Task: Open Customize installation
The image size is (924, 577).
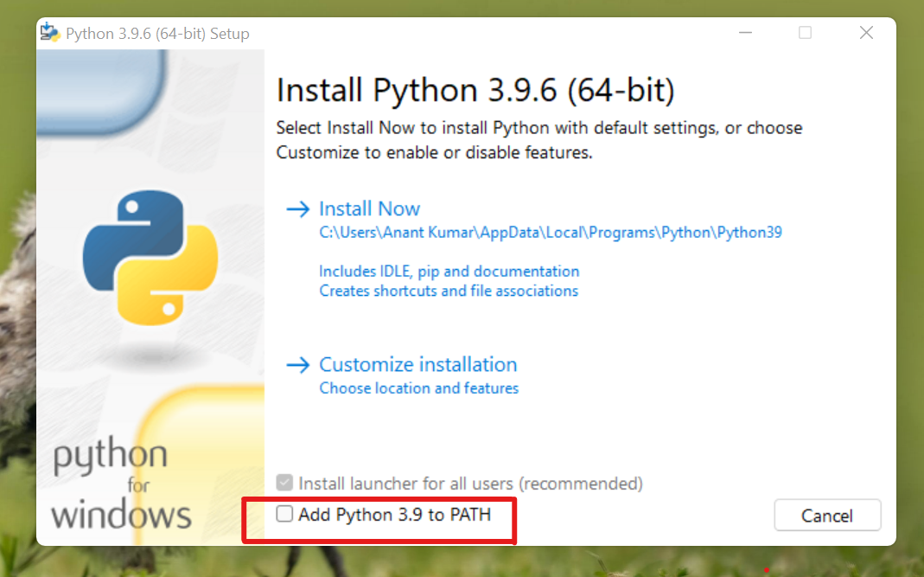Action: [418, 364]
